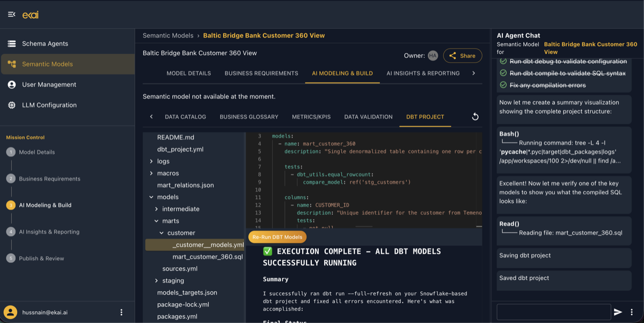Open Semantic Models from the sidebar
Image resolution: width=644 pixels, height=323 pixels.
coord(67,64)
